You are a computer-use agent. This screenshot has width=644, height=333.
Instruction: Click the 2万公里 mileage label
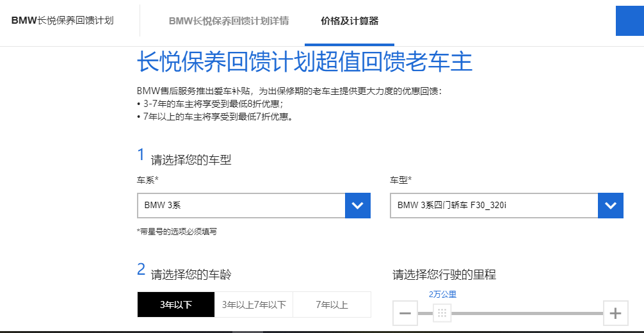coord(442,295)
